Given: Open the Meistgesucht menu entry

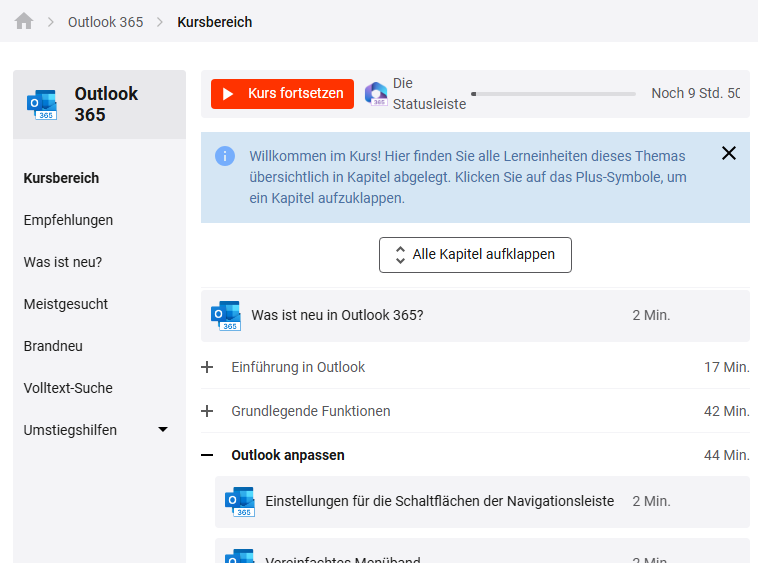Looking at the screenshot, I should (66, 304).
